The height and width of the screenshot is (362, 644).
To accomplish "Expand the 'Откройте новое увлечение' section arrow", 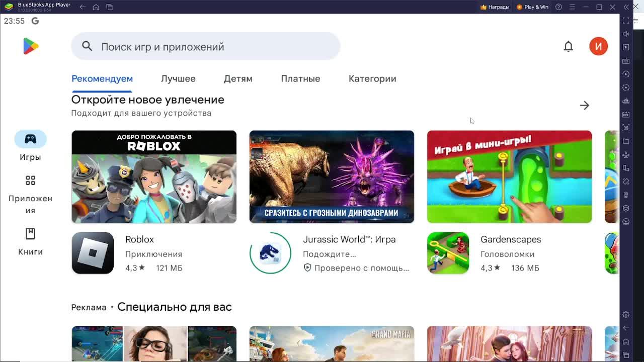I will (584, 106).
